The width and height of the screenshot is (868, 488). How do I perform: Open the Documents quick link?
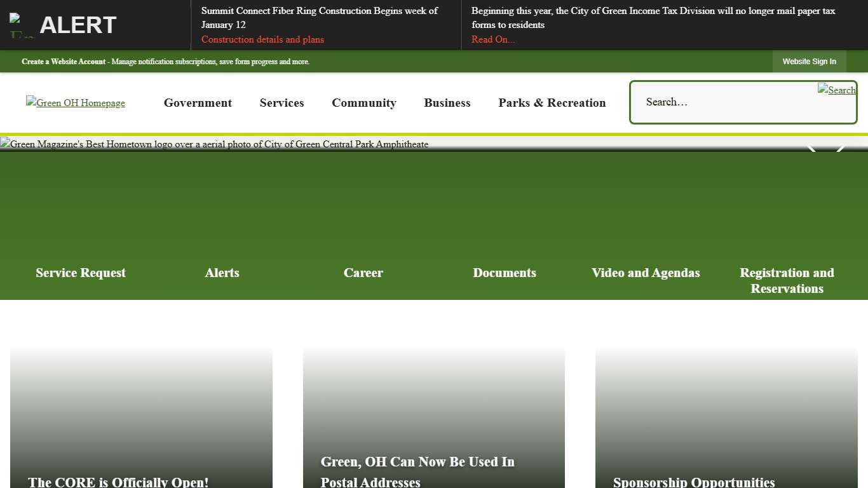(504, 273)
